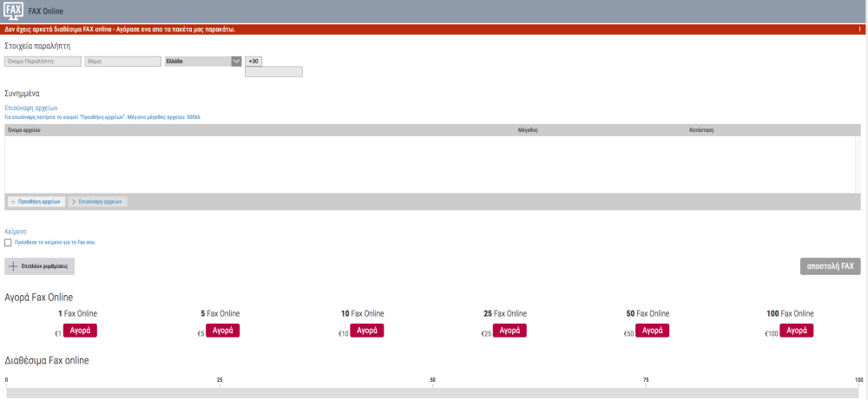The height and width of the screenshot is (400, 868).
Task: Click the +30 country code box
Action: [x=253, y=62]
